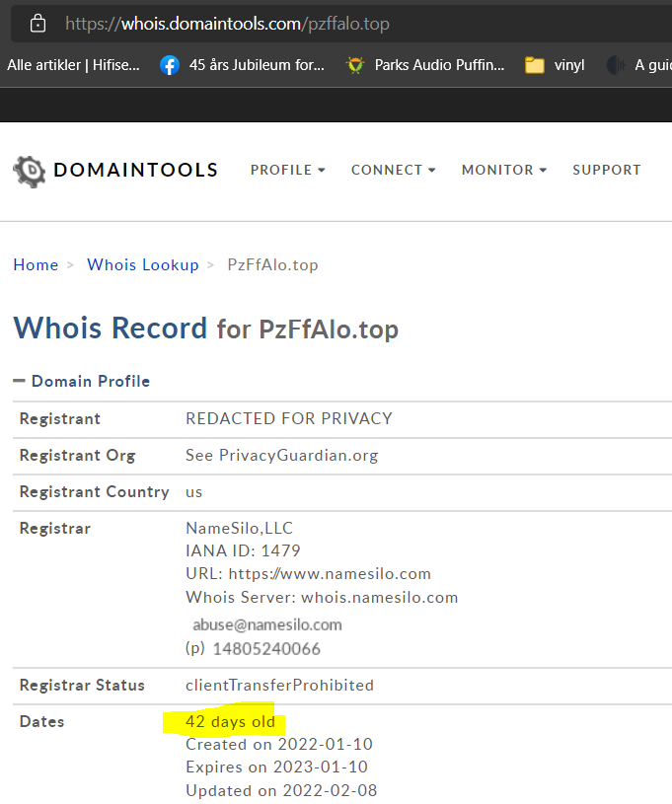672x804 pixels.
Task: Select Created on 2022-01-10 date
Action: point(279,744)
